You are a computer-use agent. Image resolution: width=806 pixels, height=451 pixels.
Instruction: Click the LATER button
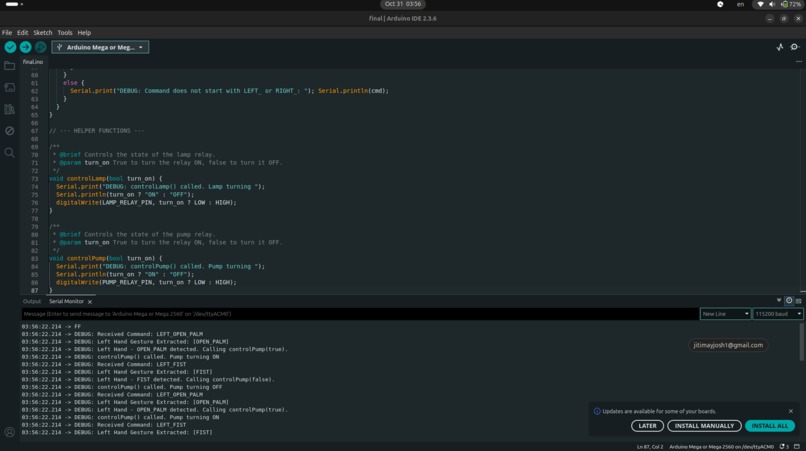click(647, 426)
